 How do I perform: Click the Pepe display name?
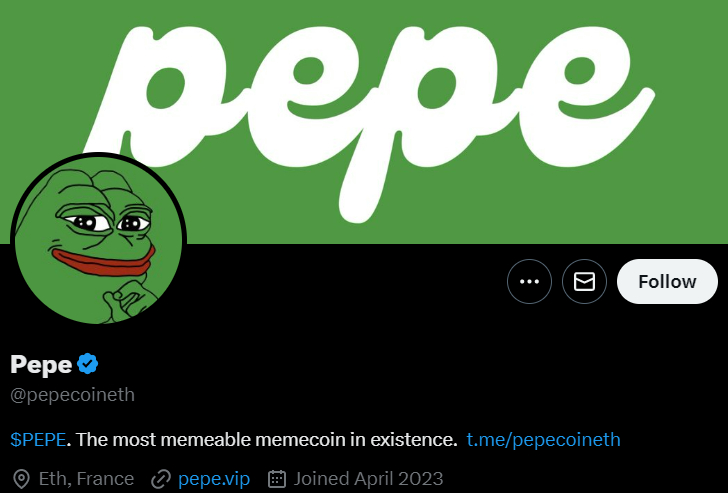pyautogui.click(x=41, y=364)
